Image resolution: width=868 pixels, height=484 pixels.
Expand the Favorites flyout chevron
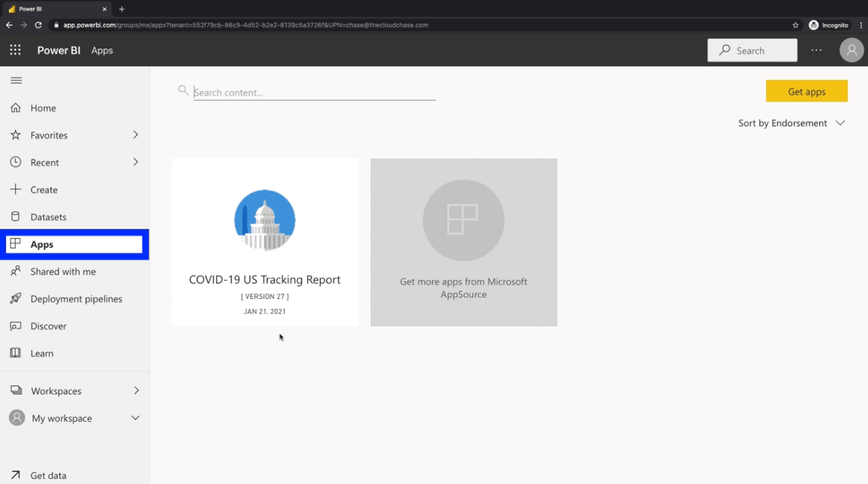tap(135, 135)
